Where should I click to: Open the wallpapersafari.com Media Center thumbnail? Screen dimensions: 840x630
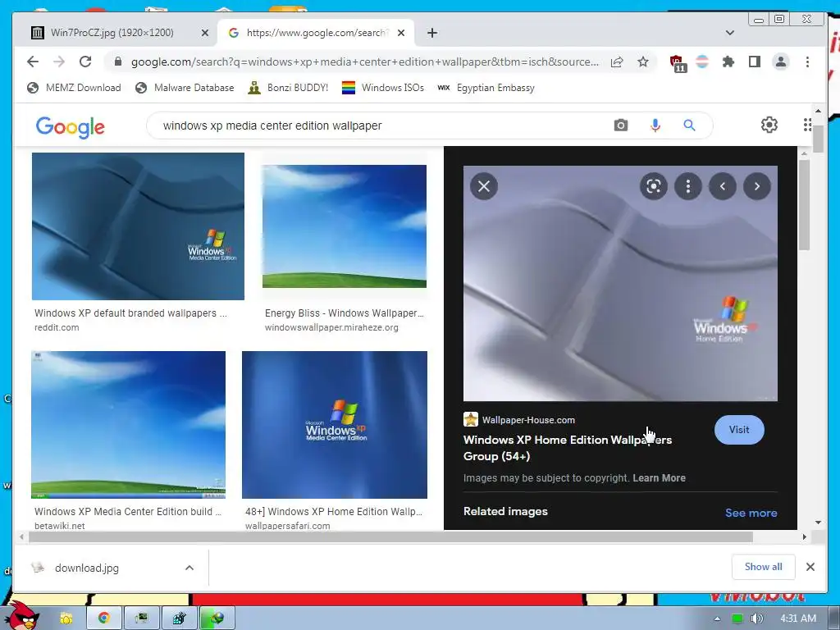(x=335, y=425)
